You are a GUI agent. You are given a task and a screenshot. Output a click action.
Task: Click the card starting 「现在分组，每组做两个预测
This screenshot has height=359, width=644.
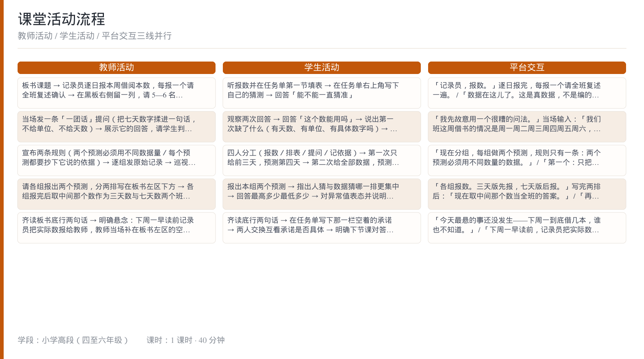coord(527,160)
